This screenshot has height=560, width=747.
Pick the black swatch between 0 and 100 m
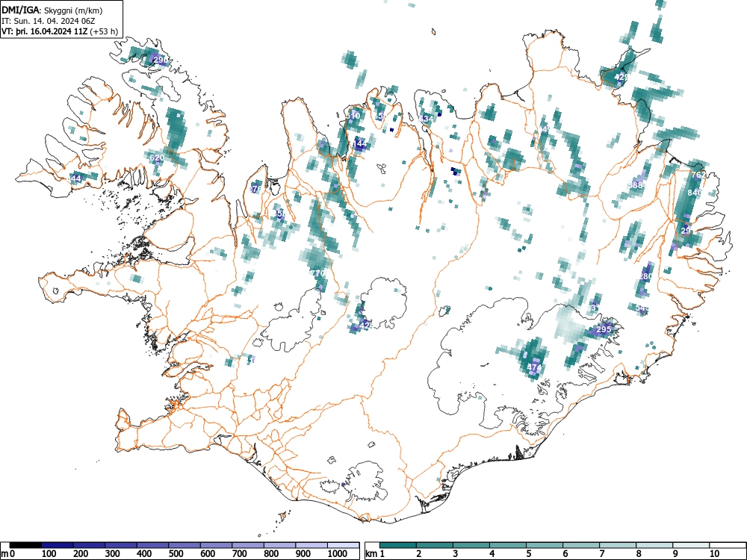pos(25,545)
